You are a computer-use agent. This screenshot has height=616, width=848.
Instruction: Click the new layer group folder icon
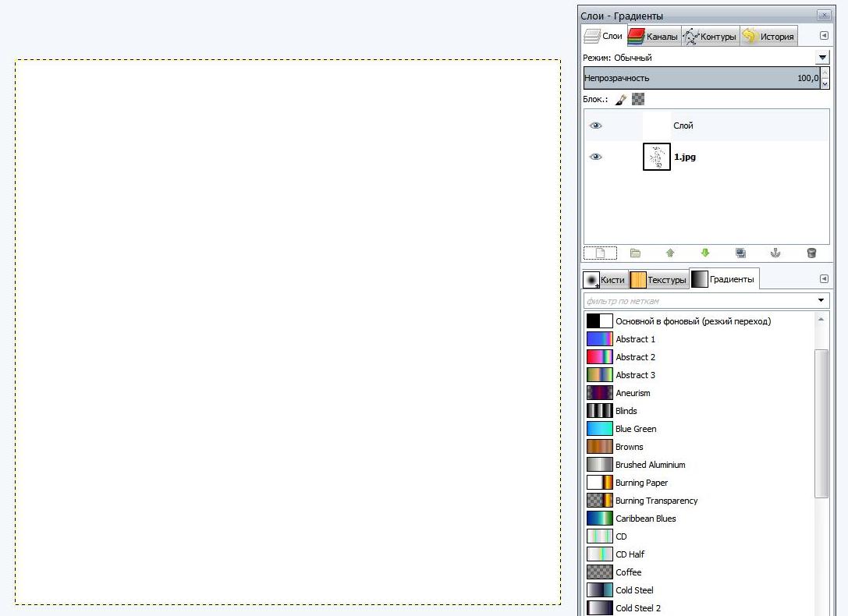[x=636, y=253]
